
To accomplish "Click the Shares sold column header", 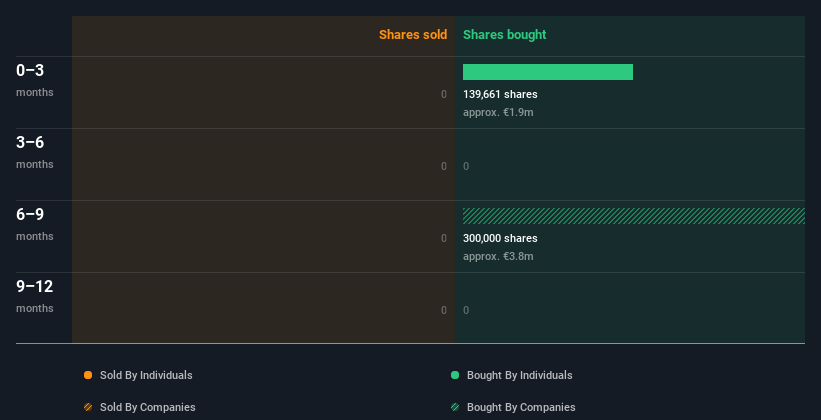I will (x=413, y=35).
